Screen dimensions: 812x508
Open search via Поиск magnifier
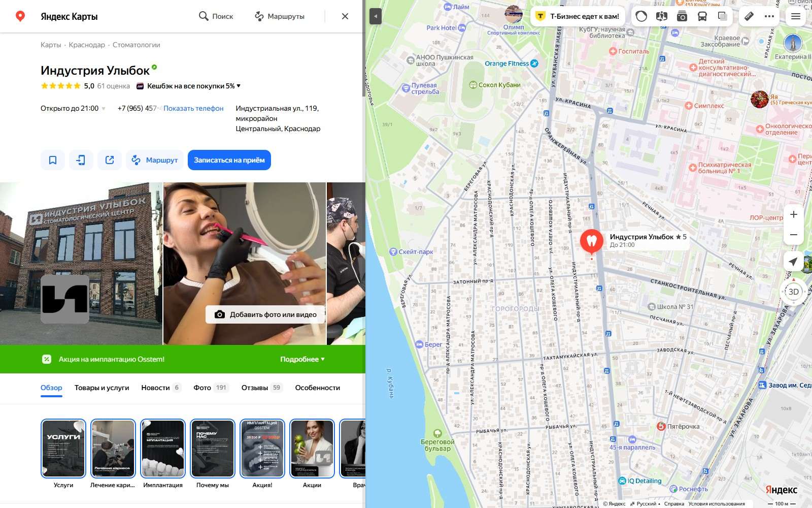pos(216,16)
